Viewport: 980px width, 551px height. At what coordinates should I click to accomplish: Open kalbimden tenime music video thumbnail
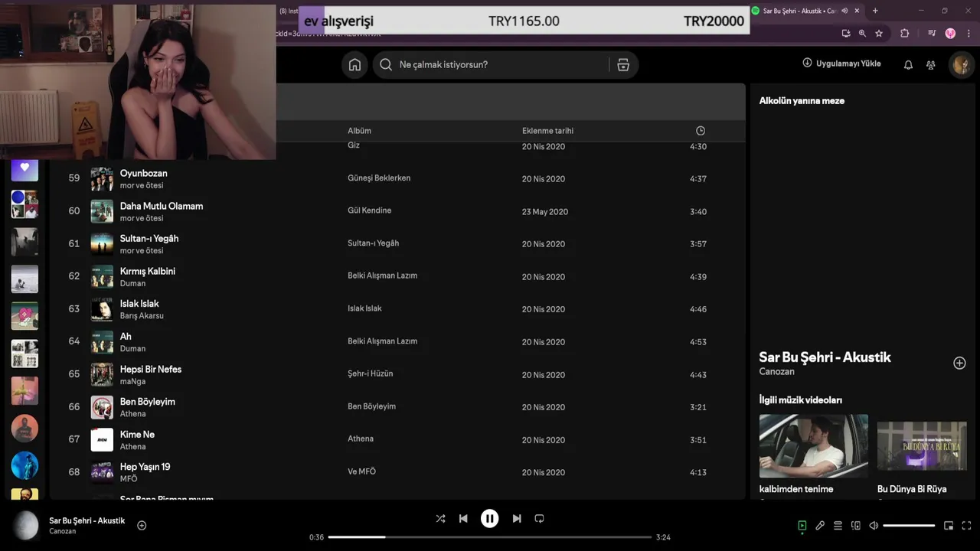pyautogui.click(x=813, y=446)
